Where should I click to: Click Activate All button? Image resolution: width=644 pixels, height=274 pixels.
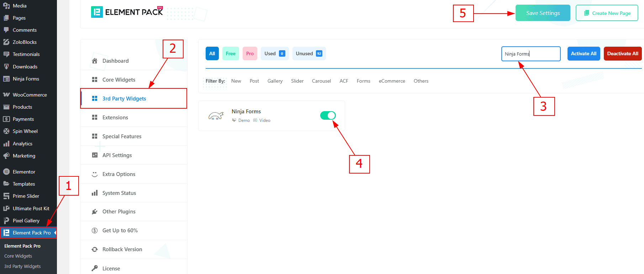tap(584, 53)
